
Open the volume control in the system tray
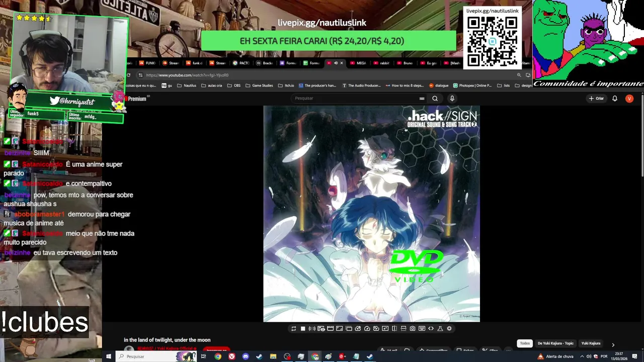click(x=589, y=356)
